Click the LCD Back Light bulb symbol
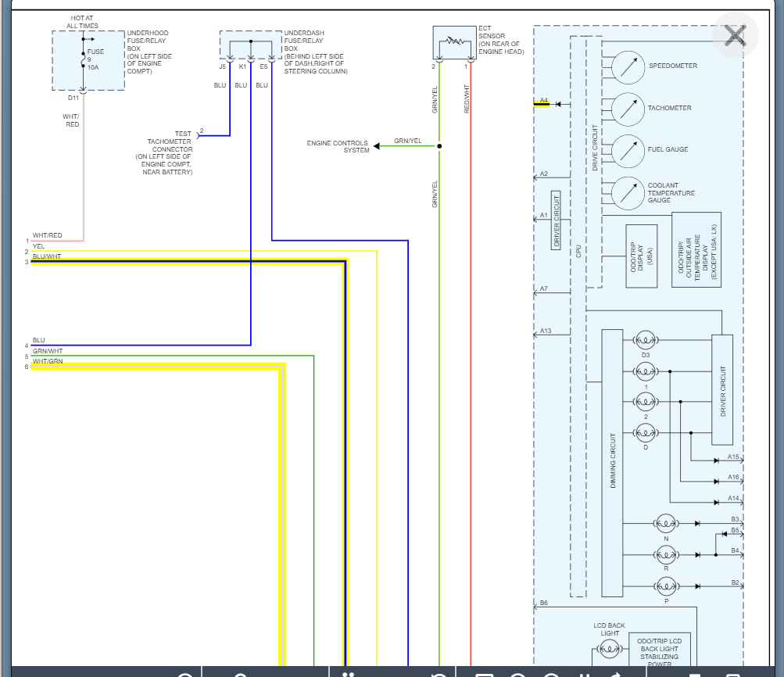This screenshot has height=677, width=784. 610,648
